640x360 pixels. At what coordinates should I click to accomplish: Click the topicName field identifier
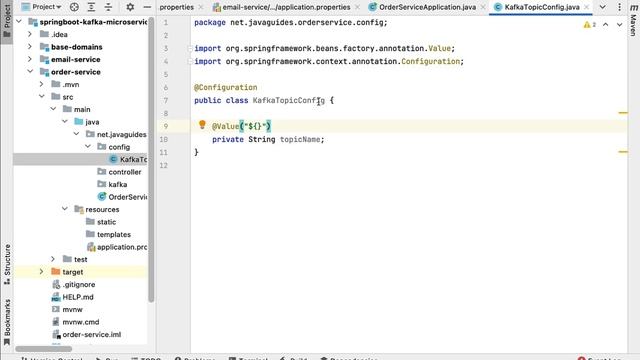tap(300, 139)
